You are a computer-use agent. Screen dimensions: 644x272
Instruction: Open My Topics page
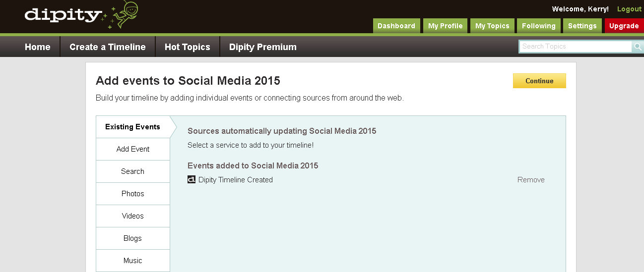(x=492, y=26)
